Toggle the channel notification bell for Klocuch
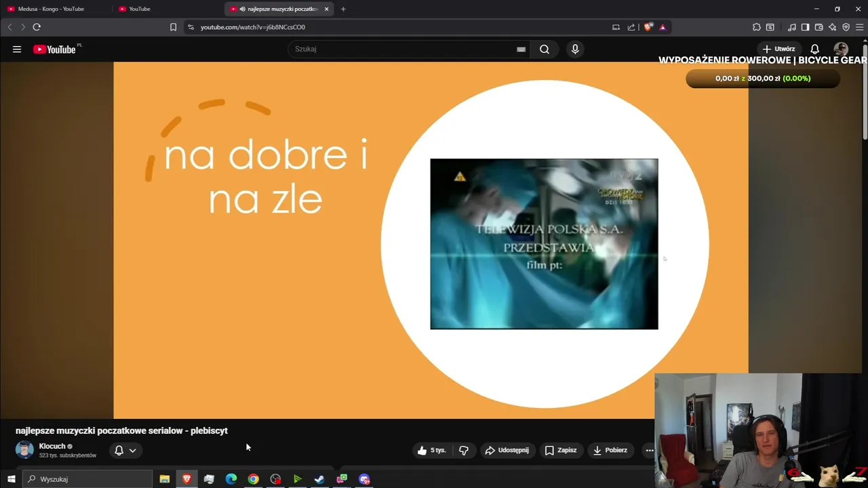Viewport: 868px width, 488px height. click(119, 450)
